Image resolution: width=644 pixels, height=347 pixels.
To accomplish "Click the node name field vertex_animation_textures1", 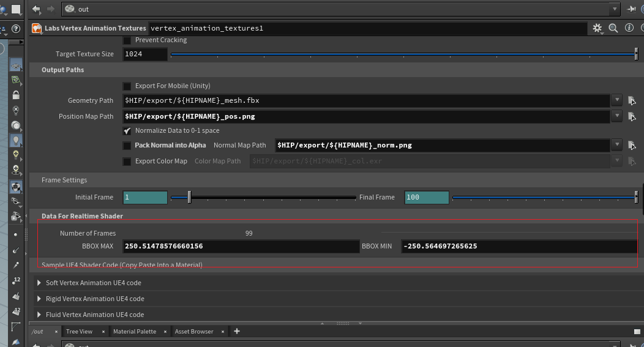I will coord(367,28).
